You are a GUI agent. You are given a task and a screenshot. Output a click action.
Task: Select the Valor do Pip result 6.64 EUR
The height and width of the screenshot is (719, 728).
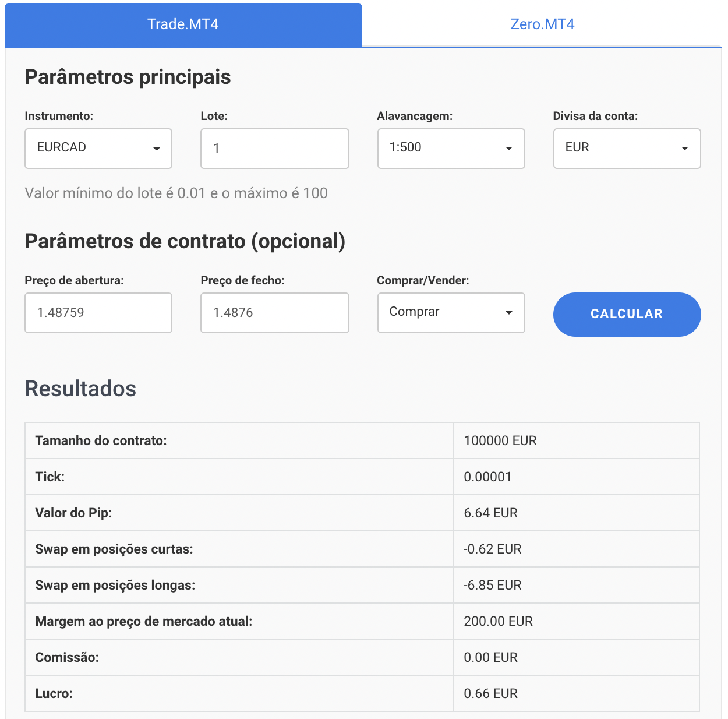491,513
